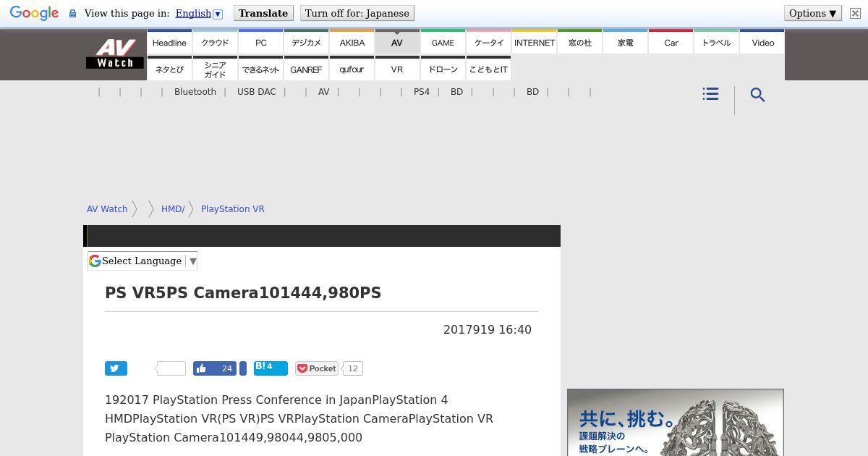Open the ネタとぴ nav tab
This screenshot has width=868, height=456.
coord(169,69)
